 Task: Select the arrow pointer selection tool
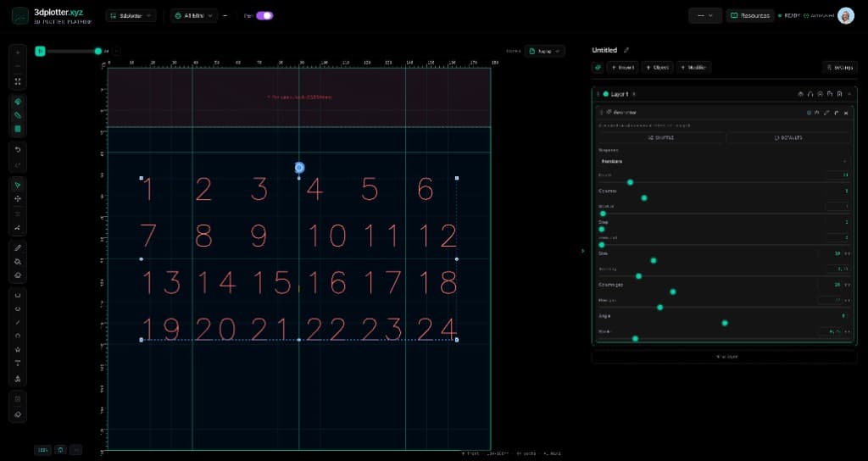click(x=18, y=185)
